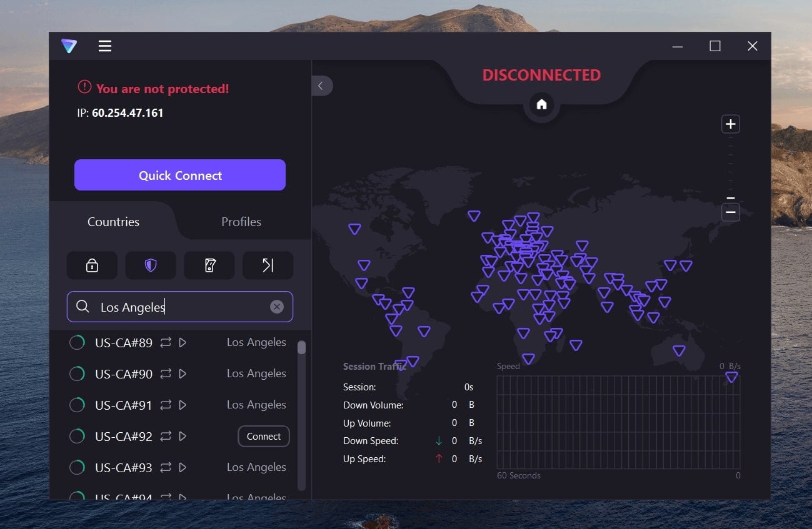Open the hamburger menu
The width and height of the screenshot is (812, 529).
pyautogui.click(x=104, y=46)
